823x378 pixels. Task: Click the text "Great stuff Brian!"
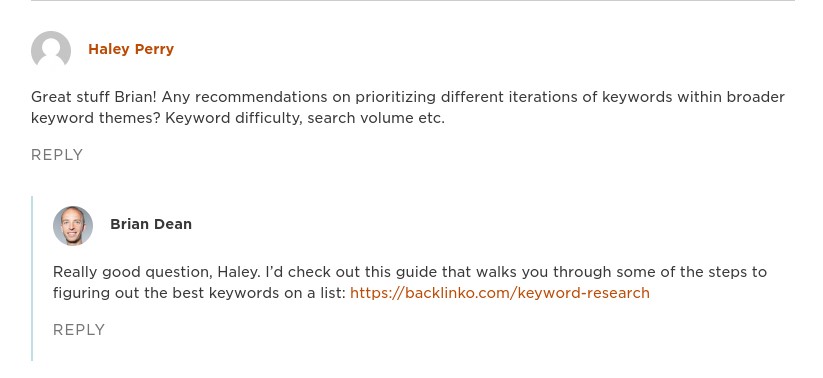[94, 97]
